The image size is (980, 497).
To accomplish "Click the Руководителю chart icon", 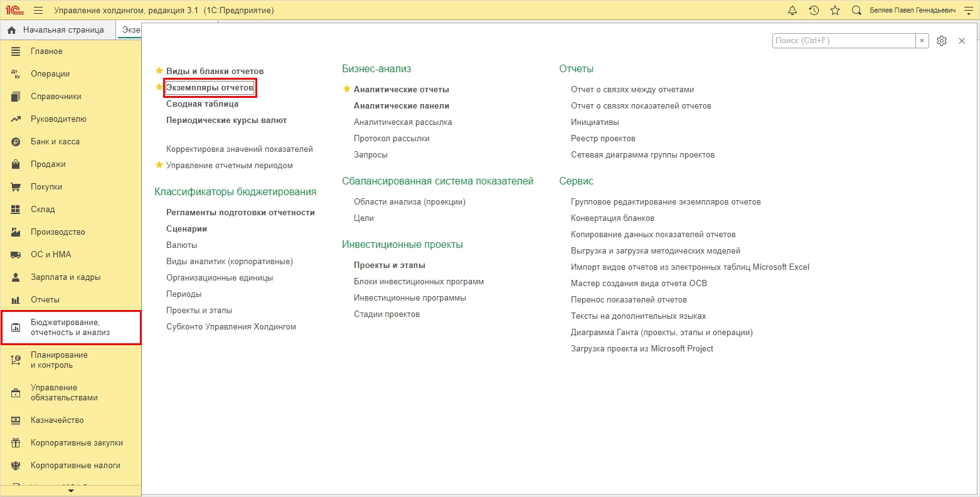I will 16,119.
